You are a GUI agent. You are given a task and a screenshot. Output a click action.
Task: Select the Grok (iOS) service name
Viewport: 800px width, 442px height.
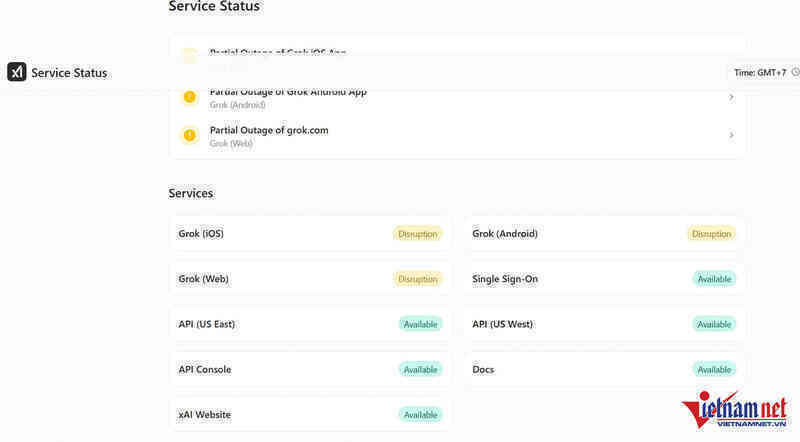201,234
